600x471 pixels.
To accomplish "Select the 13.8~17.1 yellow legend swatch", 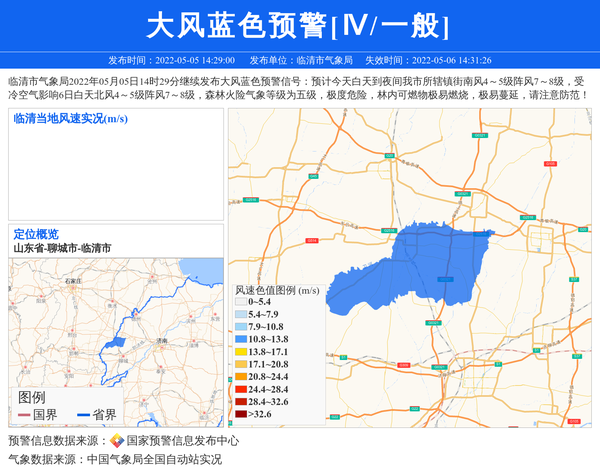I will tap(240, 352).
